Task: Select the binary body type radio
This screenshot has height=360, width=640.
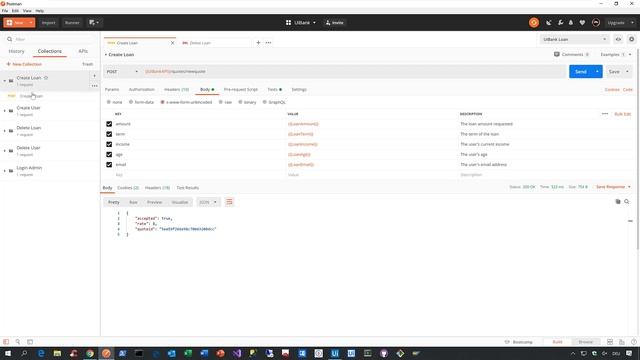Action: click(240, 102)
